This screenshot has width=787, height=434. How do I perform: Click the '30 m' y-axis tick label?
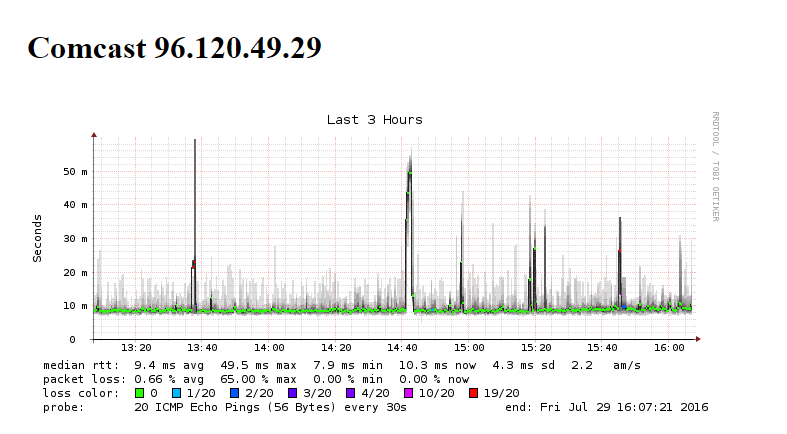click(x=75, y=239)
